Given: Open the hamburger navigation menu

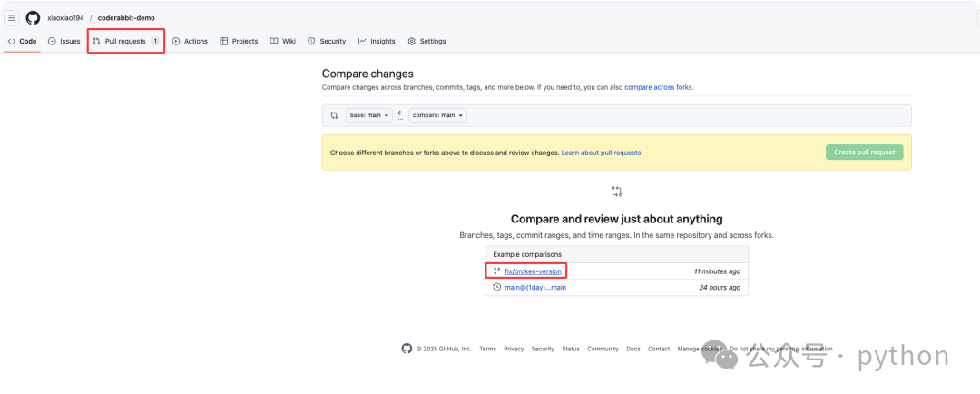Looking at the screenshot, I should click(11, 17).
